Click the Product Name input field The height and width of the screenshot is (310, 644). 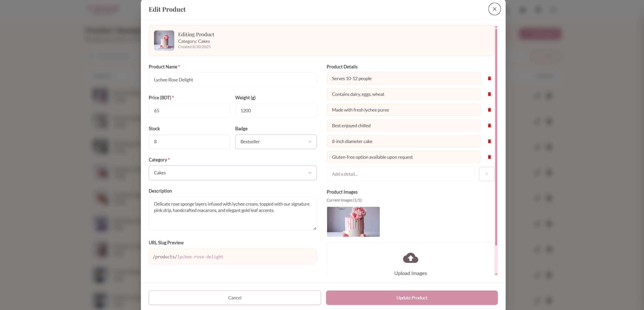pyautogui.click(x=232, y=80)
